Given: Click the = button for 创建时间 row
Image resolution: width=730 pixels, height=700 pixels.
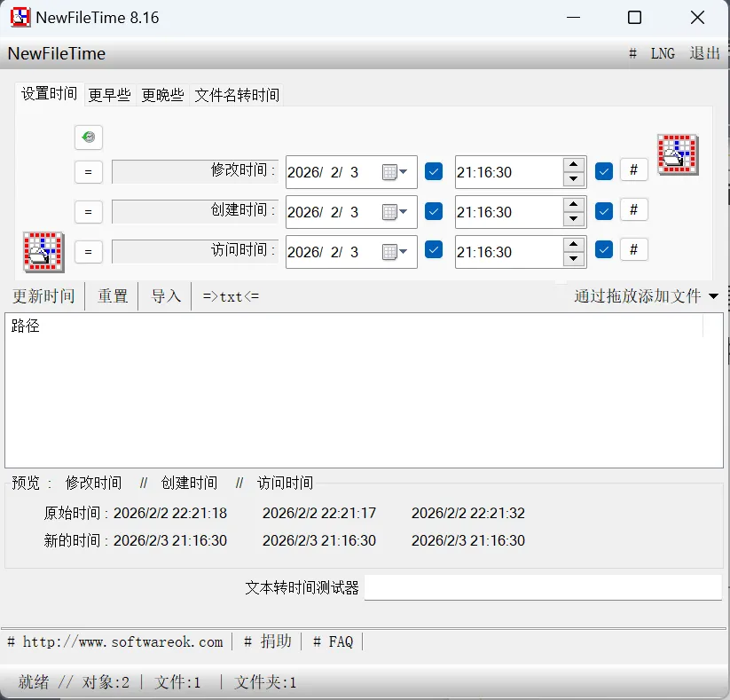Looking at the screenshot, I should coord(89,212).
